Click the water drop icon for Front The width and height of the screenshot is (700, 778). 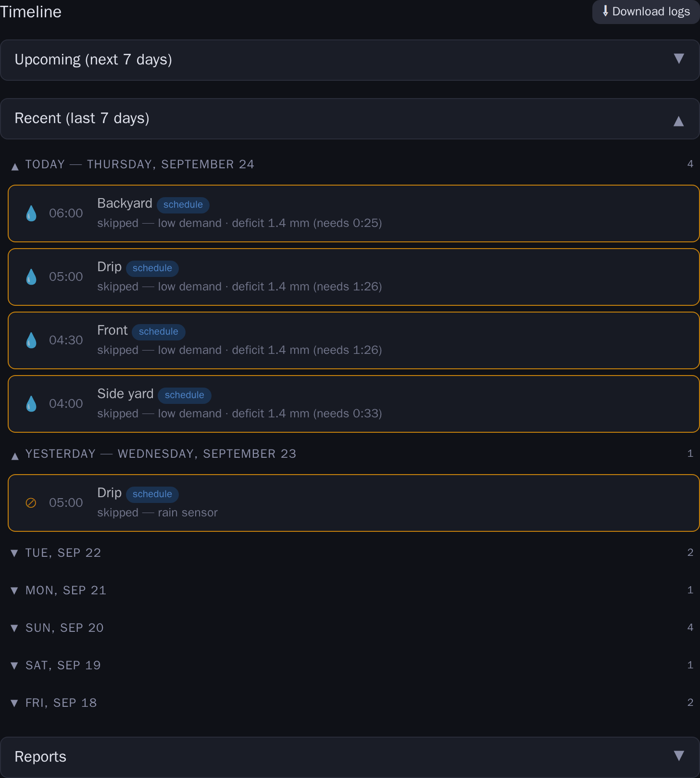click(31, 340)
